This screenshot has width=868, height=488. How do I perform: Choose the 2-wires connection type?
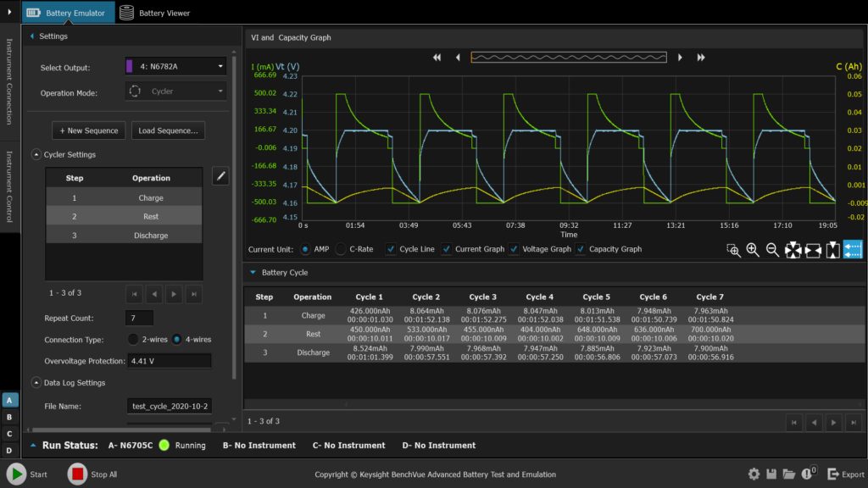[x=133, y=340]
